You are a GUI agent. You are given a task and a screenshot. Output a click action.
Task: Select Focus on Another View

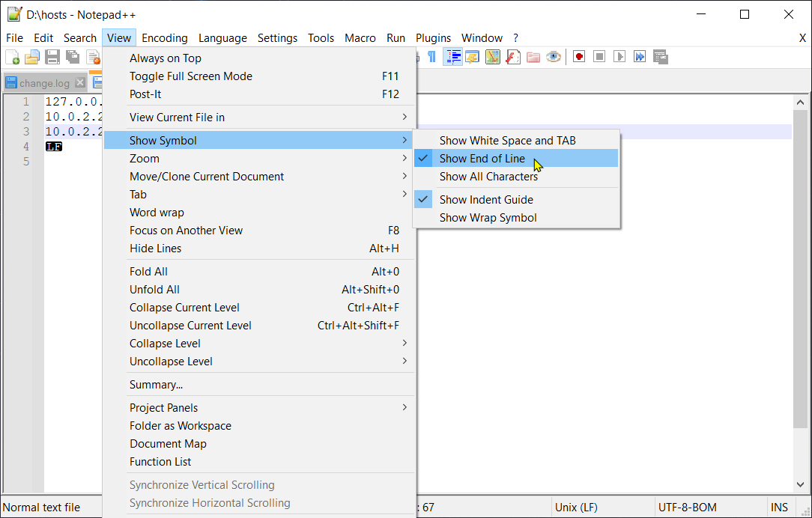pos(259,231)
